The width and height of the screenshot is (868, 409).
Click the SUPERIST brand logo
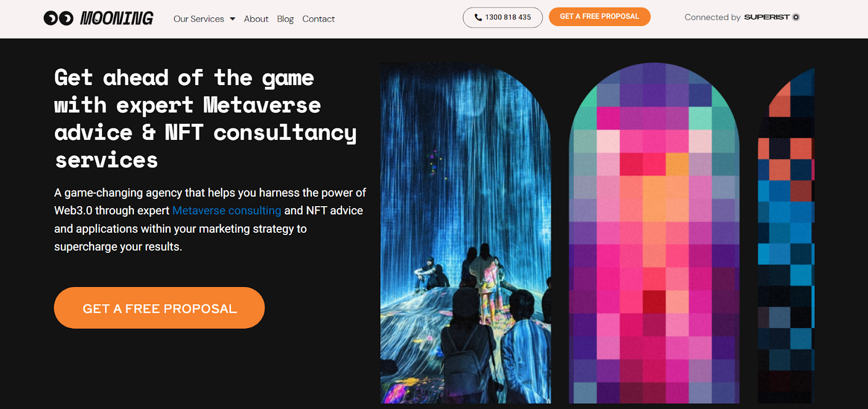coord(767,17)
